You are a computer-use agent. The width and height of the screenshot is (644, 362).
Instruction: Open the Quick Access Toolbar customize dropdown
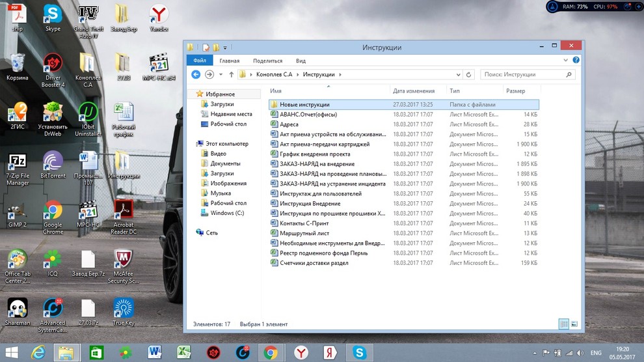pos(225,48)
